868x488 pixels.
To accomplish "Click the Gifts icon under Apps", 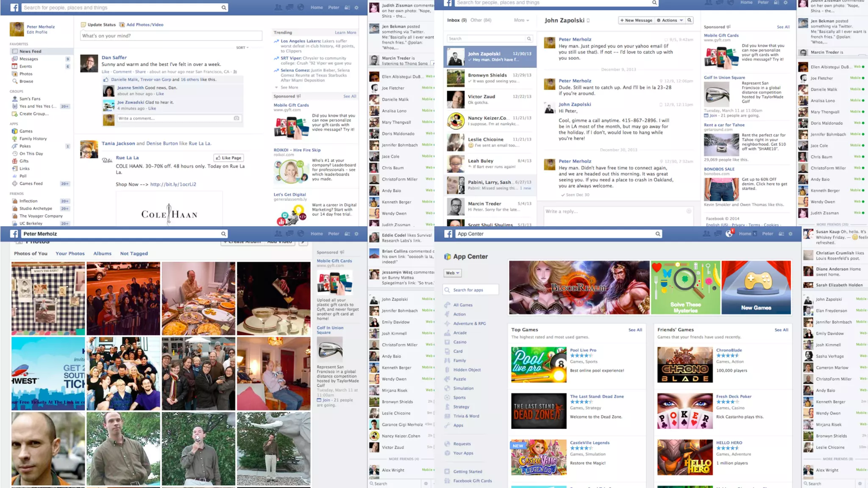I will click(x=15, y=161).
